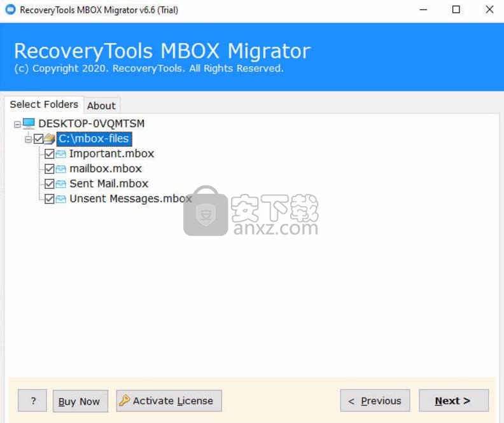This screenshot has height=423, width=504.
Task: Uncheck the Important.mbox checkbox
Action: [x=50, y=154]
